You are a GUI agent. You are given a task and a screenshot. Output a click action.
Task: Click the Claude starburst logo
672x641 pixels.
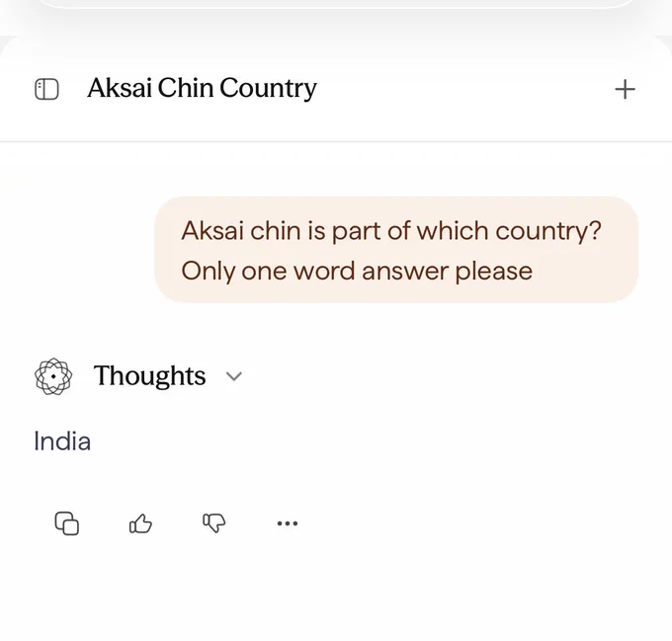pyautogui.click(x=53, y=376)
